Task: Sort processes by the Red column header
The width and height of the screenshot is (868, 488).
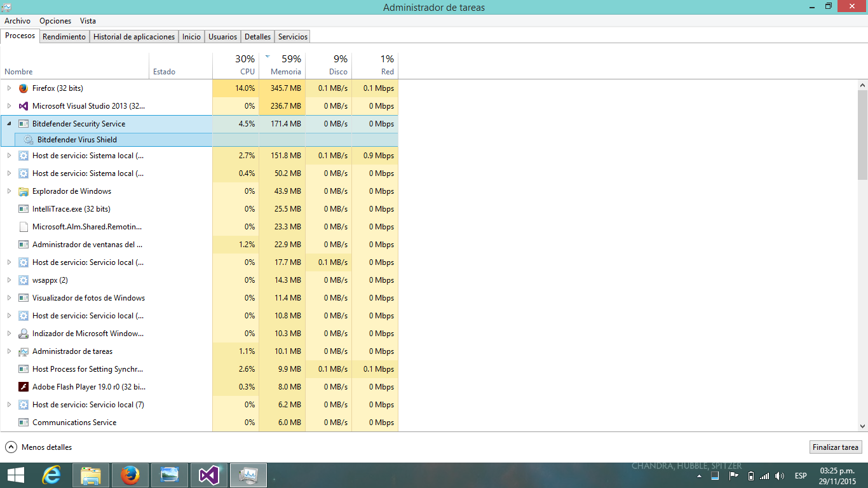Action: pyautogui.click(x=375, y=65)
